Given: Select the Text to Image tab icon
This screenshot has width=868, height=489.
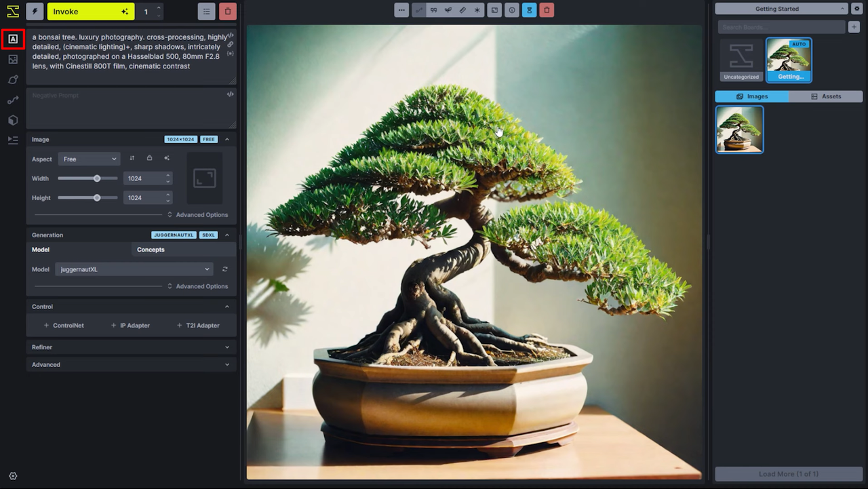Looking at the screenshot, I should [12, 39].
